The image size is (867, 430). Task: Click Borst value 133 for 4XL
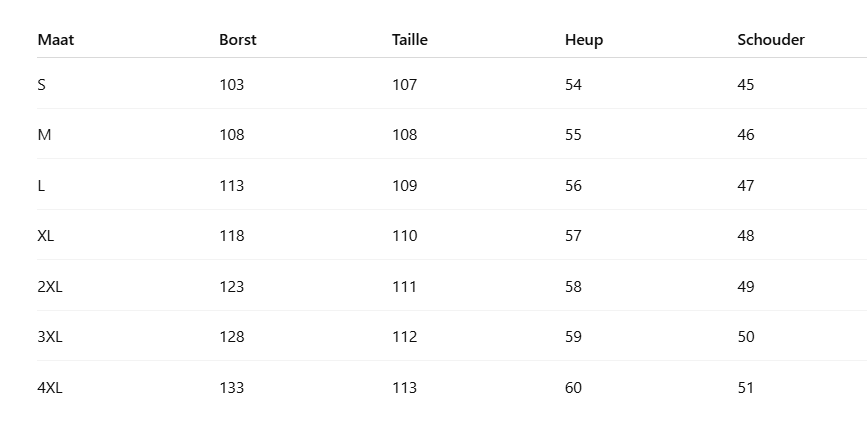tap(231, 388)
